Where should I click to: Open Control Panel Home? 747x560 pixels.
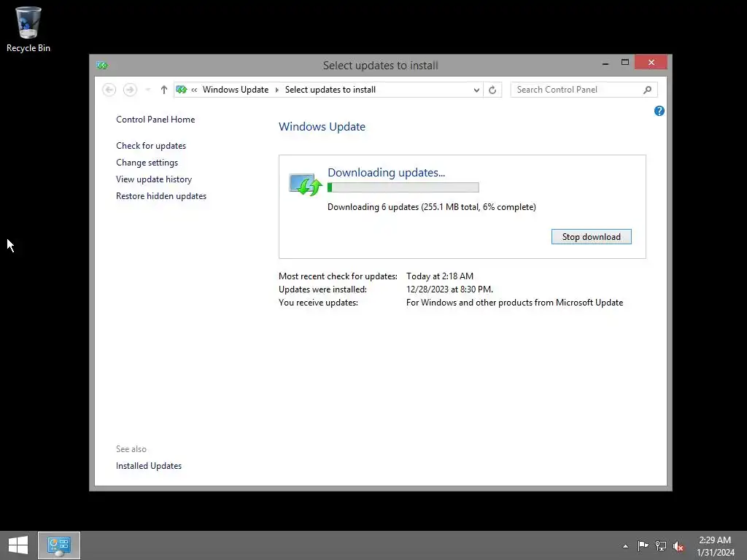click(x=155, y=120)
